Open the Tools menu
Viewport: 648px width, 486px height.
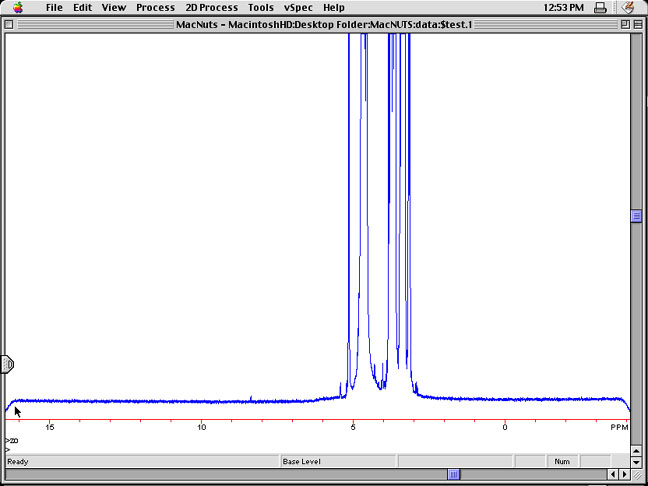[x=261, y=7]
